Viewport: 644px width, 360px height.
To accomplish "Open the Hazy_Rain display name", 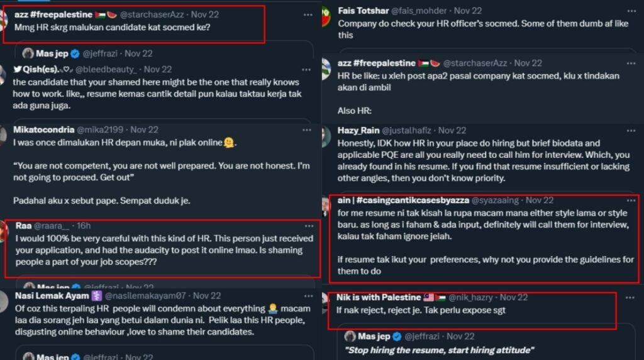I will pyautogui.click(x=359, y=130).
